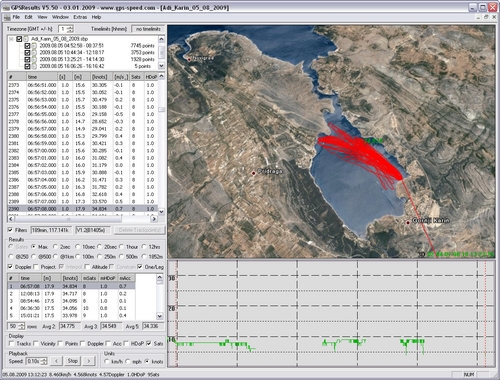Select km/h speed units
The width and height of the screenshot is (500, 380).
tap(107, 361)
